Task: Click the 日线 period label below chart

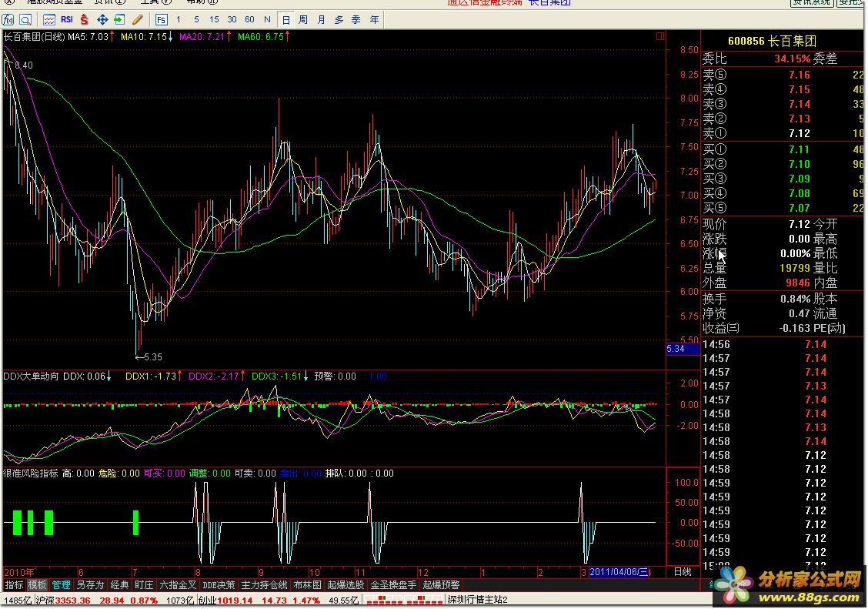Action: click(x=682, y=572)
